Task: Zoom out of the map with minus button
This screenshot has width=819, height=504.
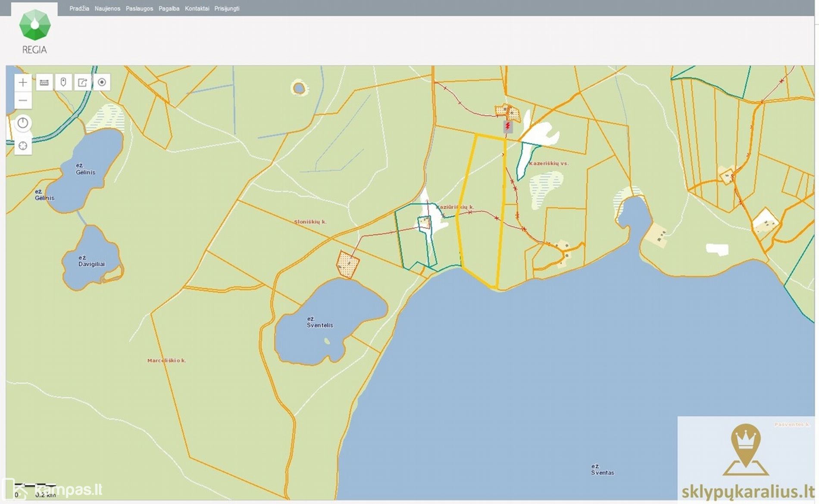Action: click(23, 101)
